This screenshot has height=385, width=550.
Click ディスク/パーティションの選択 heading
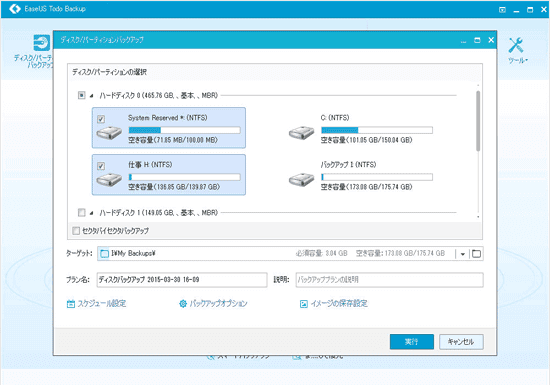(x=109, y=72)
